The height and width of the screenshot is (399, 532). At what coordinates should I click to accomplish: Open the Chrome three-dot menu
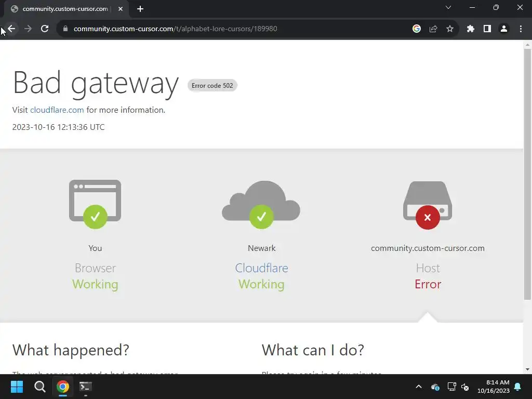521,29
